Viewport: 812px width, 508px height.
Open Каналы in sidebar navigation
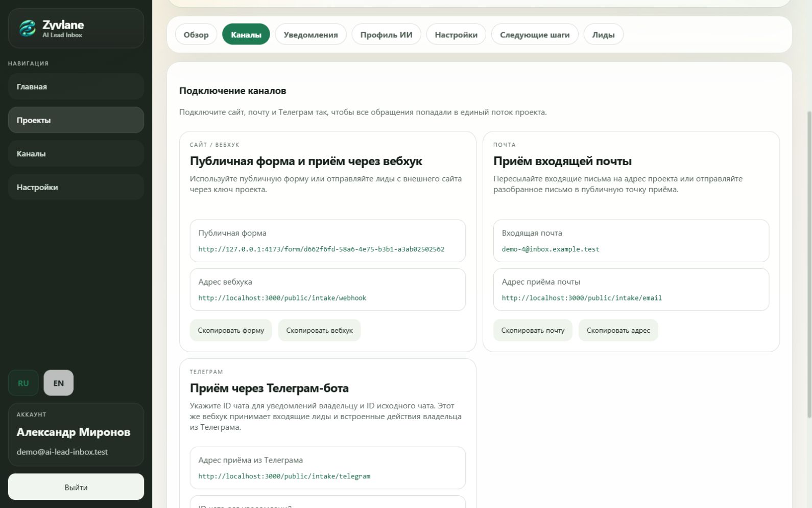76,153
